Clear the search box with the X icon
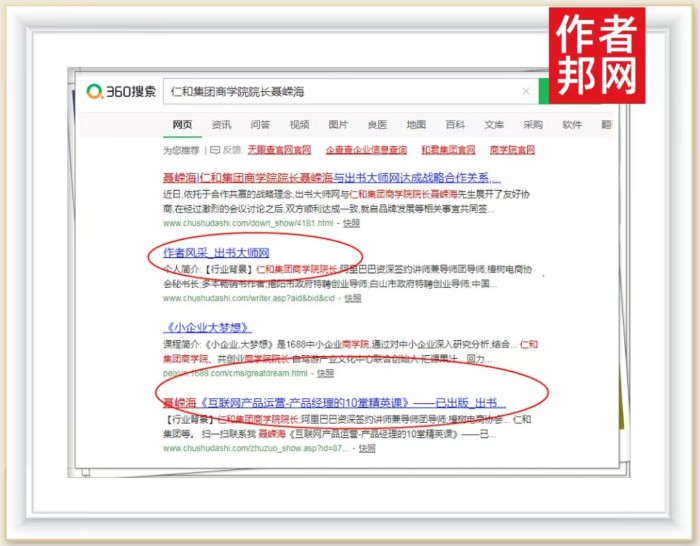700x546 pixels. point(526,92)
